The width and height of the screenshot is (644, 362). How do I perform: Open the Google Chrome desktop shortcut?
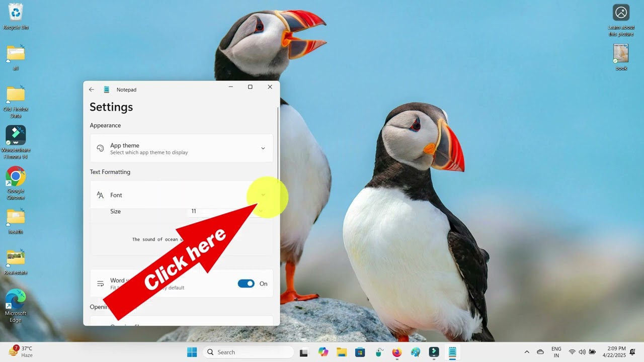(16, 184)
